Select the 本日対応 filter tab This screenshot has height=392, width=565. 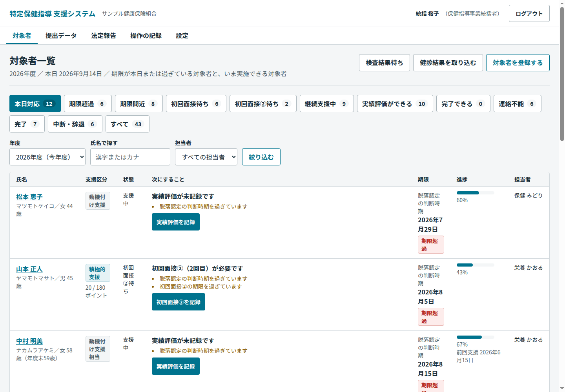[x=35, y=103]
